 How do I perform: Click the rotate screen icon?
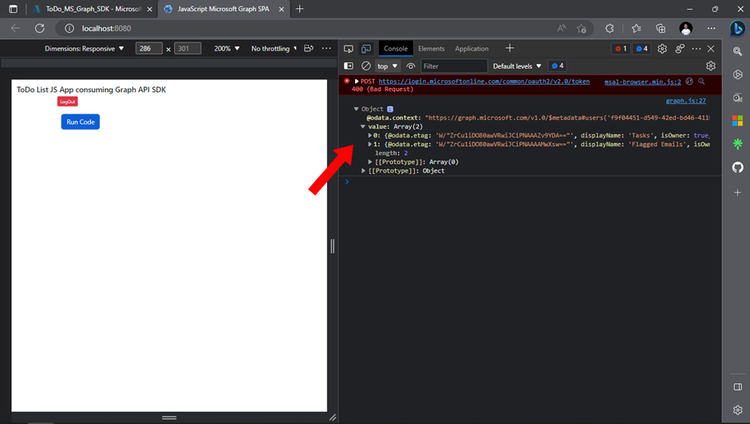click(x=309, y=48)
